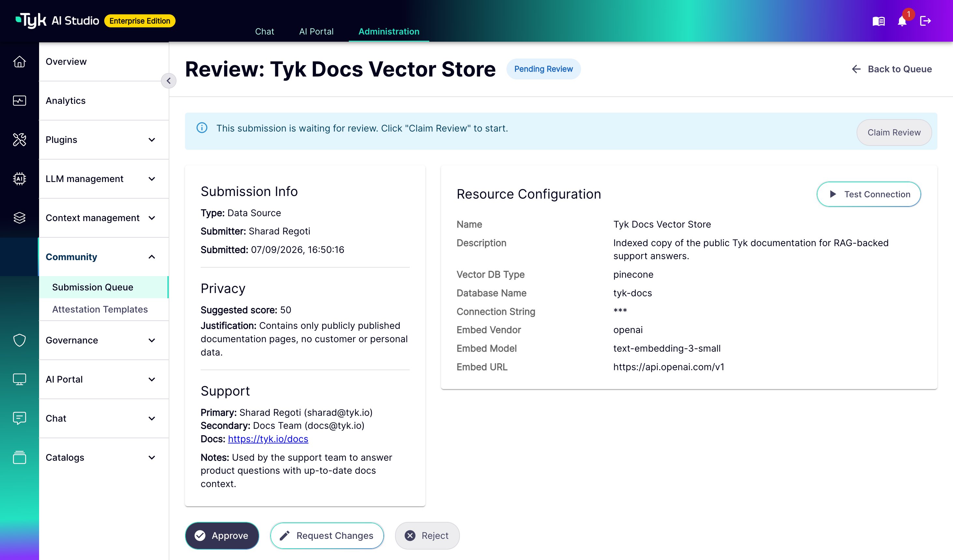Click the Embed Vendor openai value
Viewport: 953px width, 560px height.
[x=628, y=330]
